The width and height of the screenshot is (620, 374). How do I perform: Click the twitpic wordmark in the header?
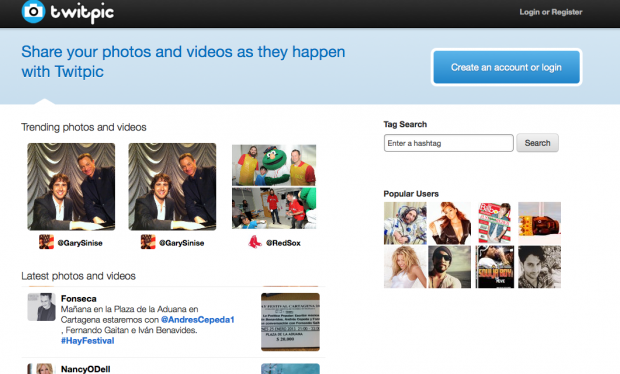pyautogui.click(x=82, y=13)
